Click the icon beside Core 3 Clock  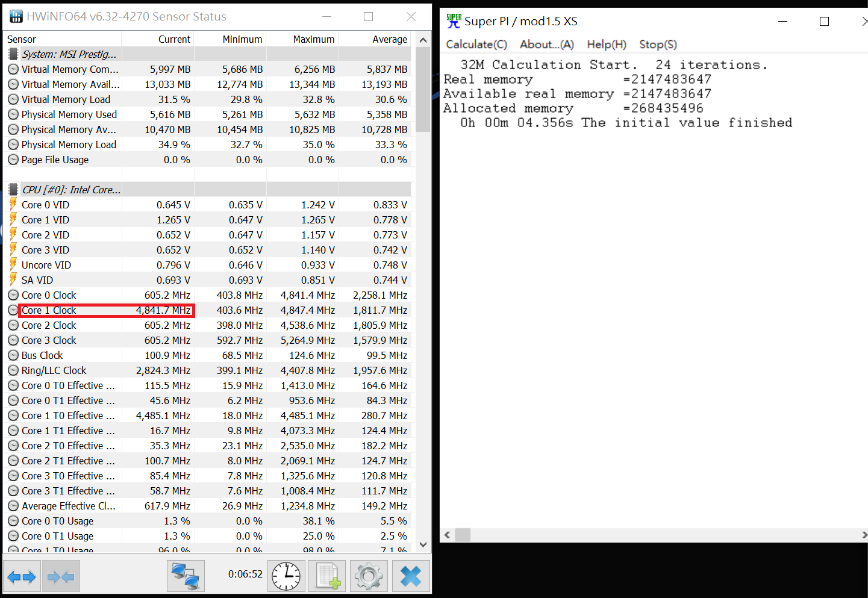click(x=13, y=340)
